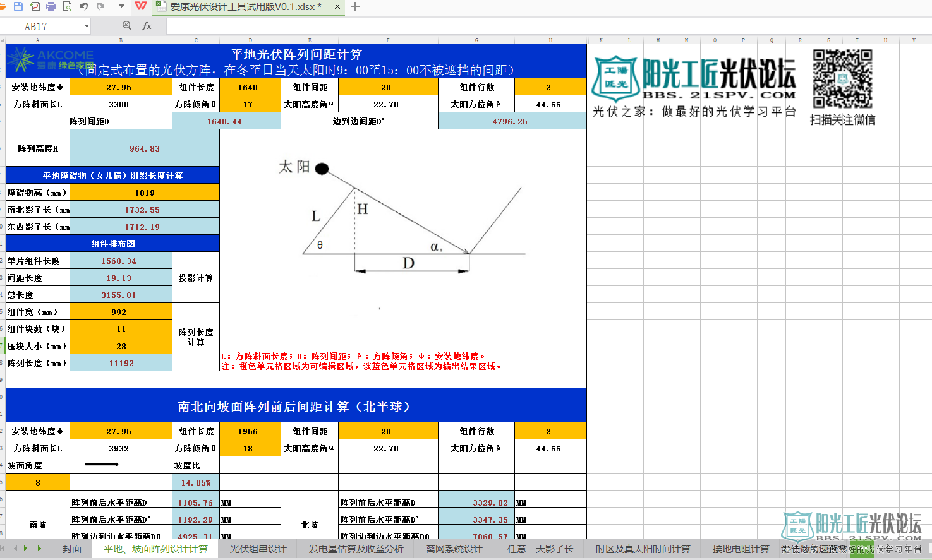Image resolution: width=932 pixels, height=560 pixels.
Task: Select the module length cell 1640
Action: pos(250,87)
